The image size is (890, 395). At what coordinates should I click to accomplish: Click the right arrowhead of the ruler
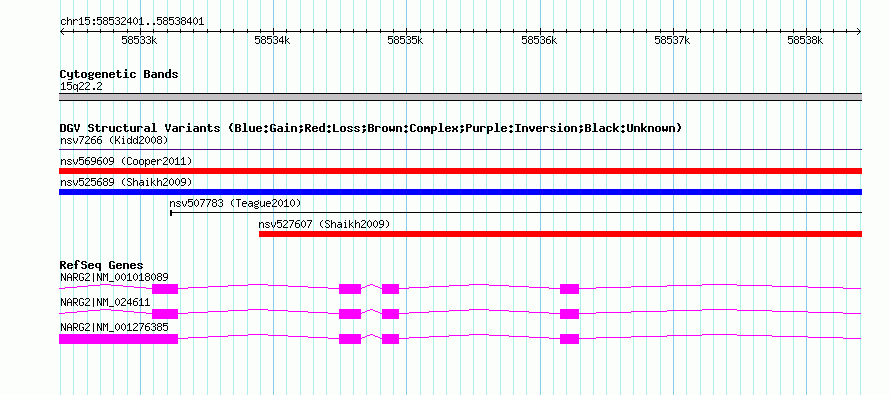click(x=859, y=31)
